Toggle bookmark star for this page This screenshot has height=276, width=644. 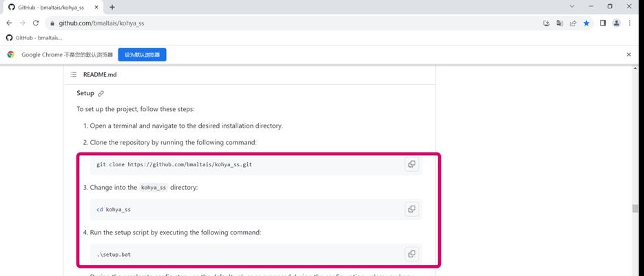[x=586, y=23]
